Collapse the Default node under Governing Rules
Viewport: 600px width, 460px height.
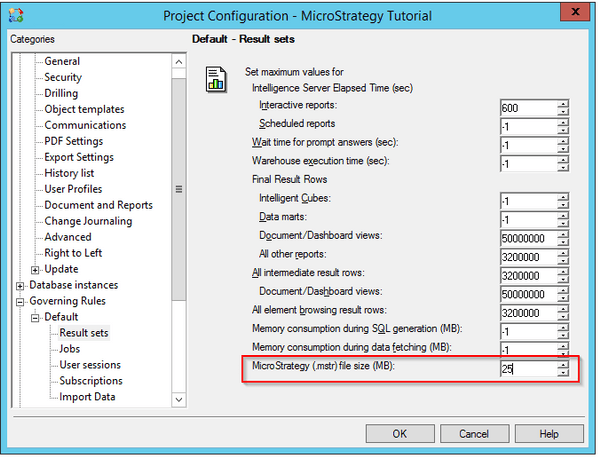[36, 317]
